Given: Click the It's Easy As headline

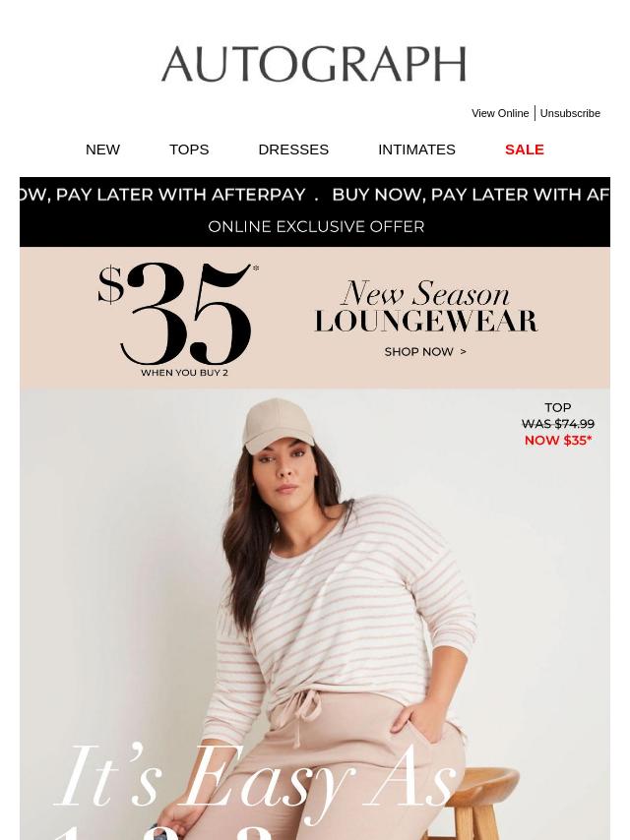Looking at the screenshot, I should [x=255, y=777].
